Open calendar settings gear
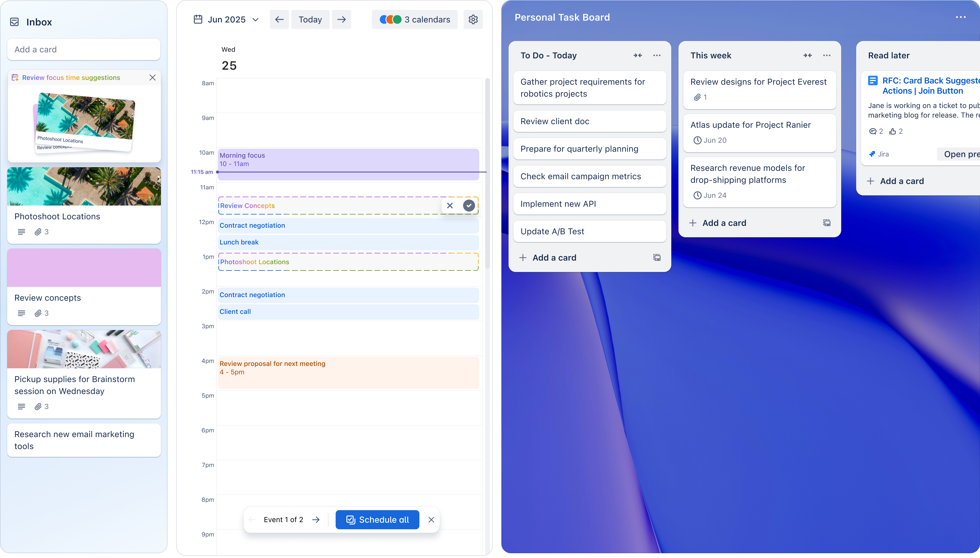980x558 pixels. pos(473,19)
